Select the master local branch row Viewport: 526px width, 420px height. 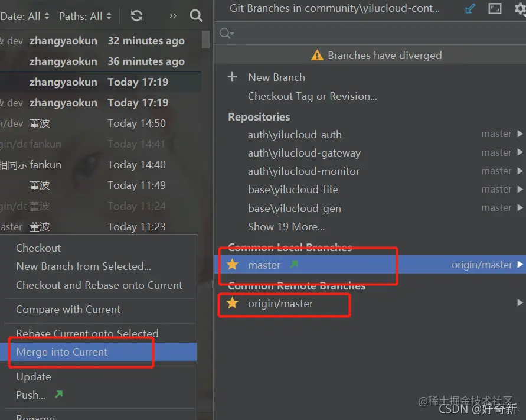coord(370,265)
